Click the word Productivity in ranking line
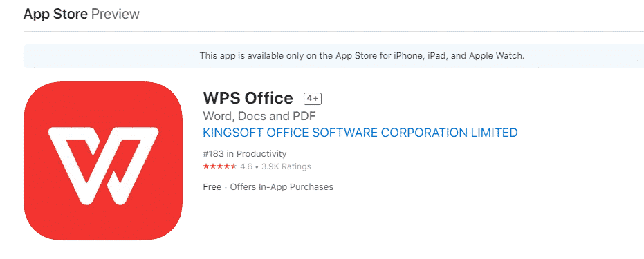This screenshot has height=259, width=644. coord(261,154)
